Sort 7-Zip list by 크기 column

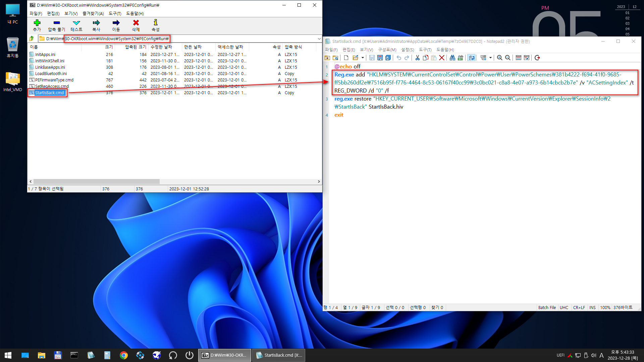point(98,47)
